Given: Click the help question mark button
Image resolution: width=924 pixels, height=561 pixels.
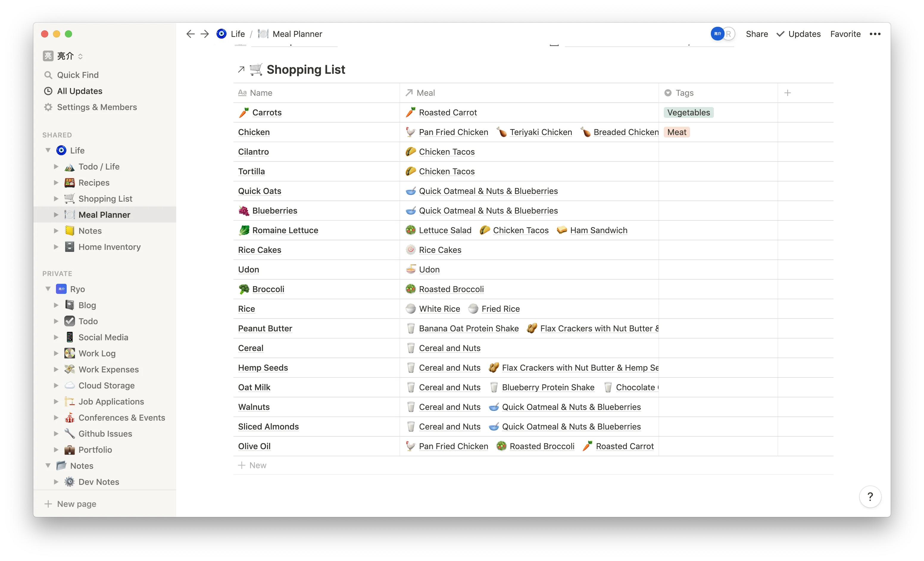Looking at the screenshot, I should 870,496.
